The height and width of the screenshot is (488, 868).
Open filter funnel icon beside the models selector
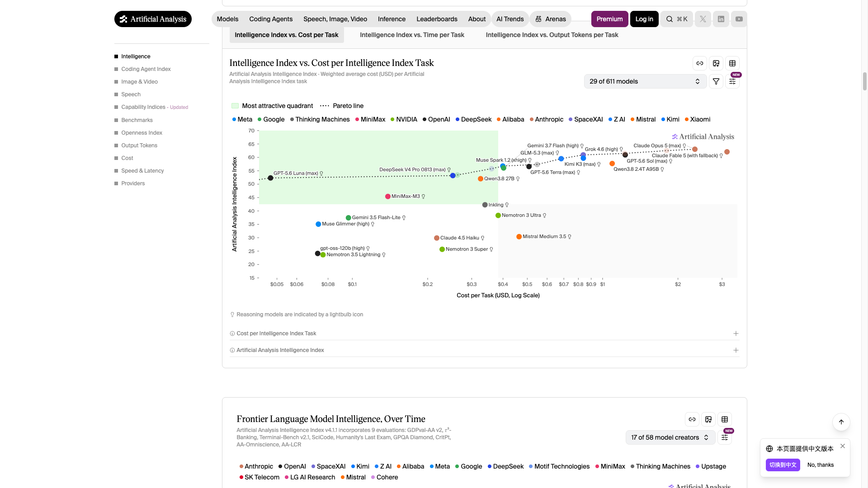[716, 81]
